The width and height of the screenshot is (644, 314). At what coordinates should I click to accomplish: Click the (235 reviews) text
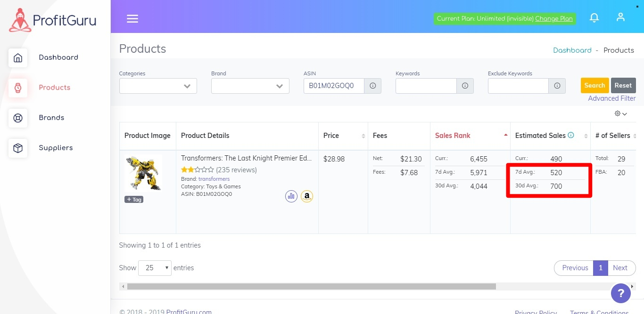point(236,170)
